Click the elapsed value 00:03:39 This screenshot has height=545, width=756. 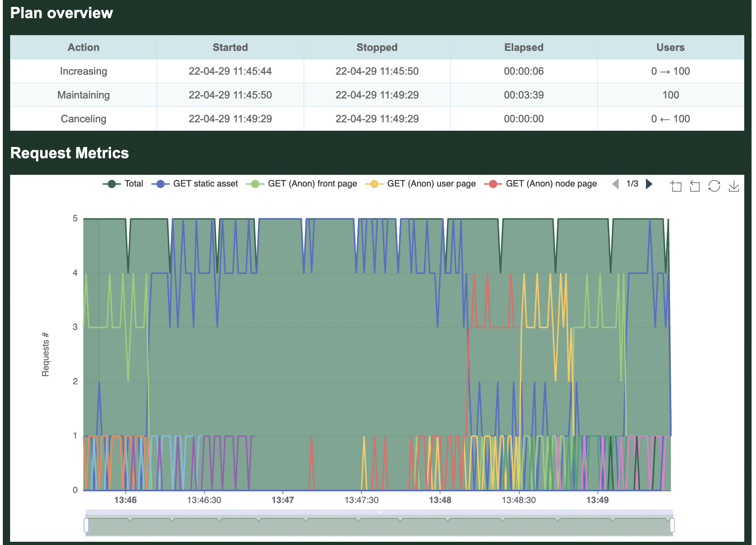[x=524, y=95]
